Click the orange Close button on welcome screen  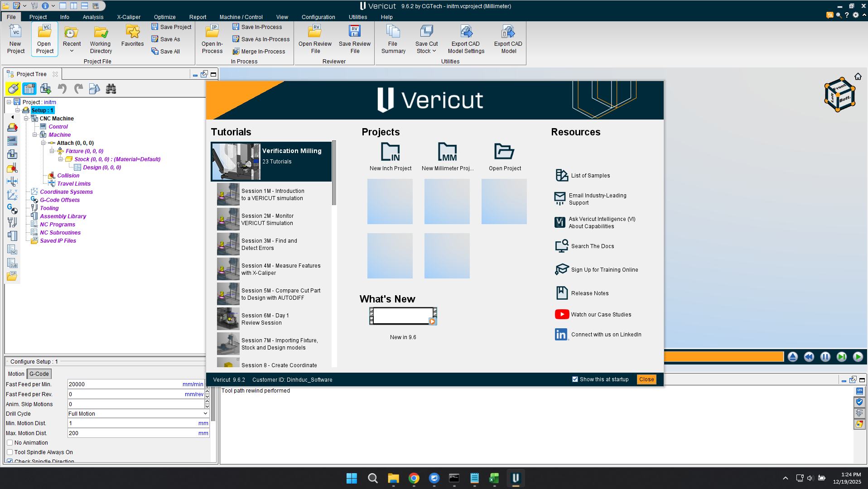tap(646, 379)
